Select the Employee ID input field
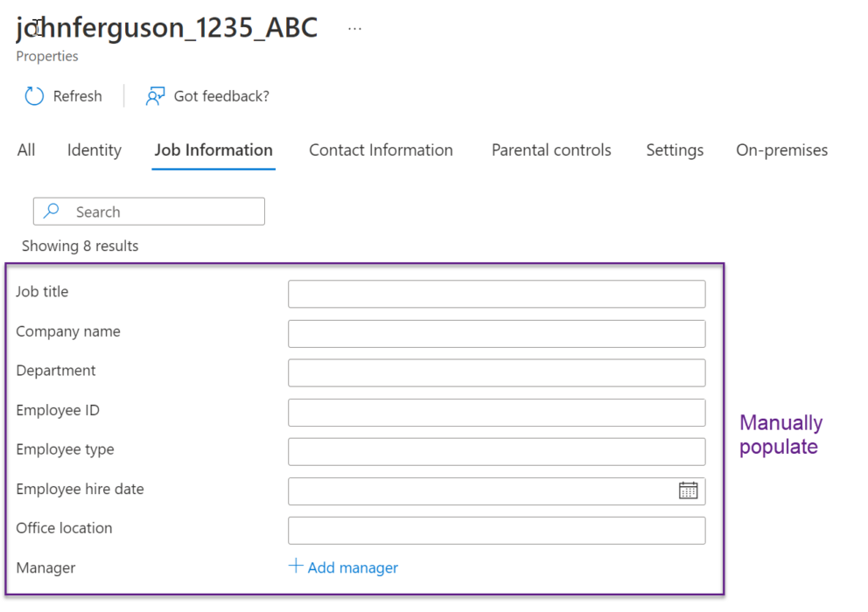 (x=496, y=413)
